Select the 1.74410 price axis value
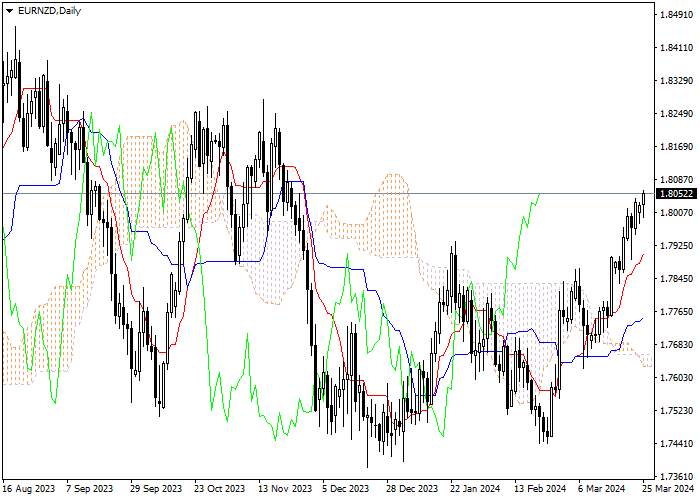 click(677, 444)
